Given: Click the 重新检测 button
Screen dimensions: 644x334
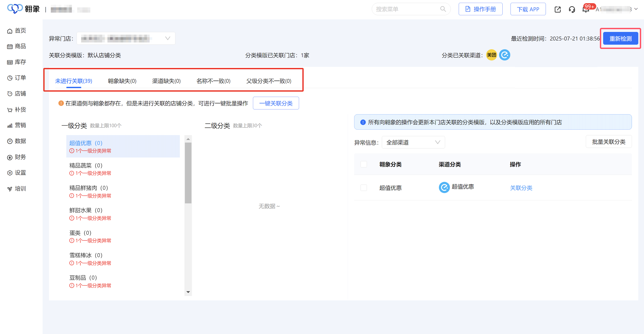Looking at the screenshot, I should point(620,38).
